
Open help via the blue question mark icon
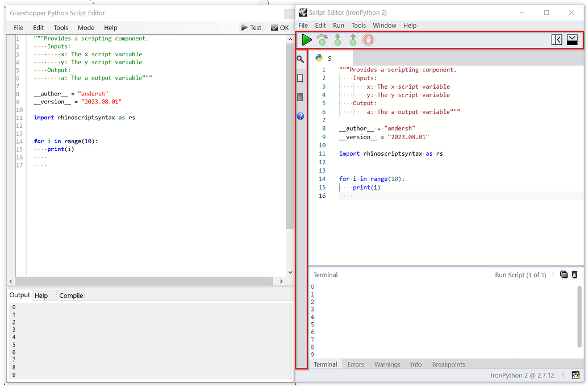pos(301,116)
